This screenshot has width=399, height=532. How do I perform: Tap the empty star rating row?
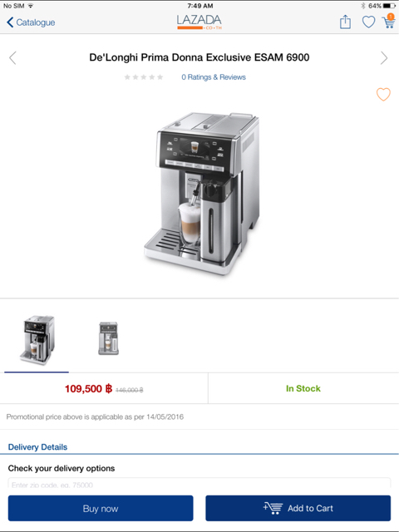coord(144,77)
